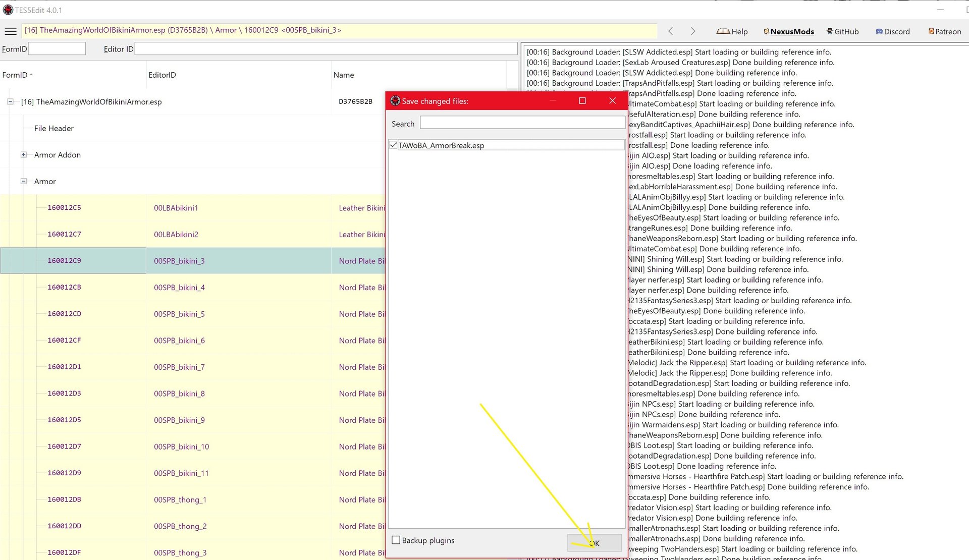969x560 pixels.
Task: Select the 00SPB_bikini_10 record
Action: pyautogui.click(x=181, y=446)
